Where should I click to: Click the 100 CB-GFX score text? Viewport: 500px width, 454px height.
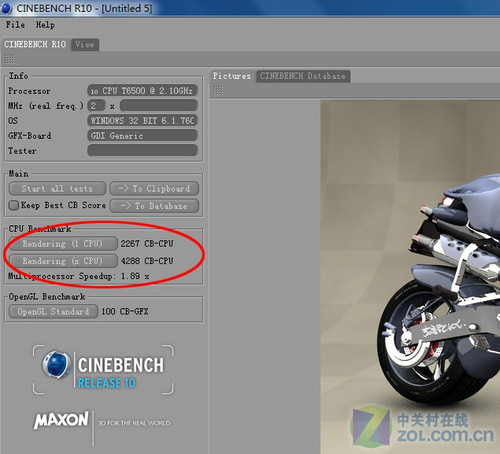[x=125, y=312]
